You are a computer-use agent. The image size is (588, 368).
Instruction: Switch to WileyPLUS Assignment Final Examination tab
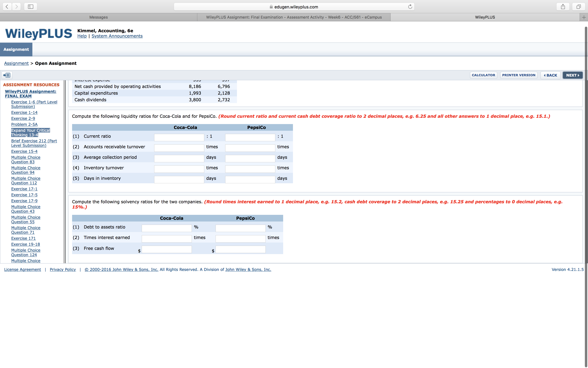294,17
